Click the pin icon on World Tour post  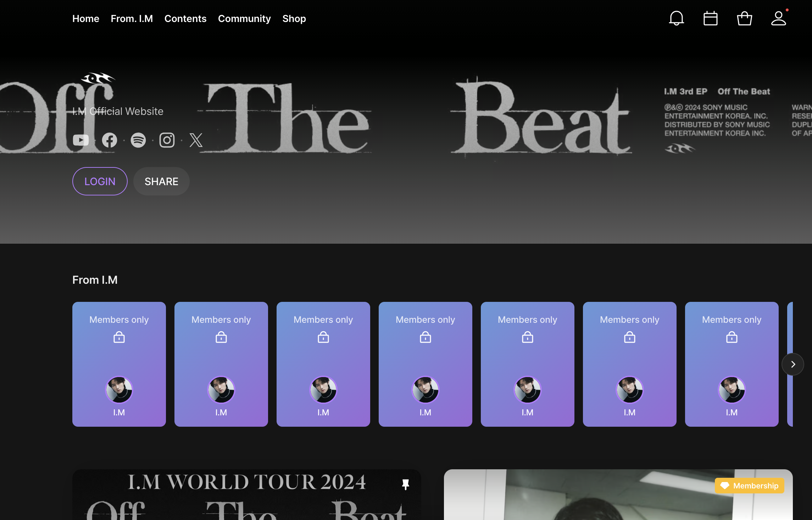pos(406,485)
